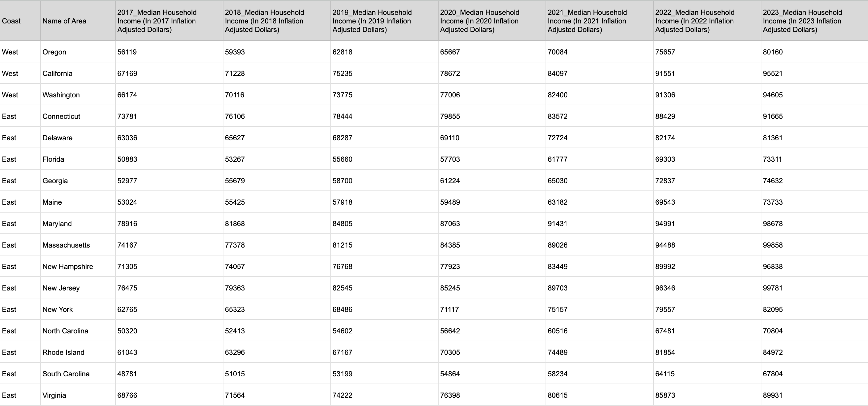Click New Jersey's 2022 income value 96346
Image resolution: width=868 pixels, height=406 pixels.
pyautogui.click(x=665, y=288)
